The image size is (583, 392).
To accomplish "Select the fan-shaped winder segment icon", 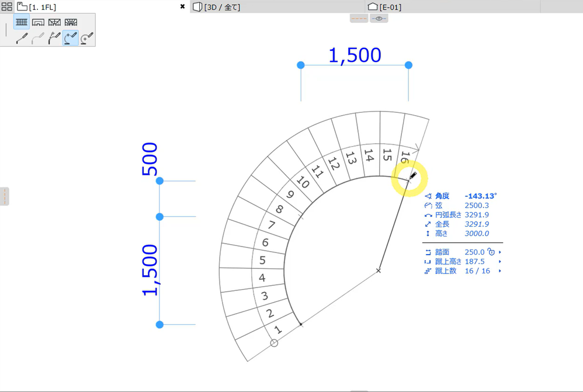I will pos(71,22).
